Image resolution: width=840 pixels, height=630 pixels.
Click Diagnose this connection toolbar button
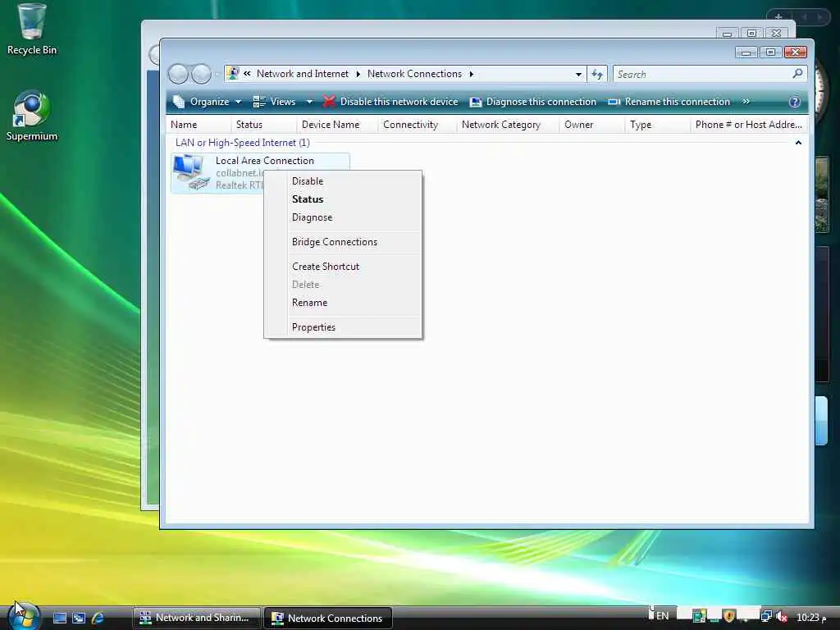pyautogui.click(x=532, y=102)
